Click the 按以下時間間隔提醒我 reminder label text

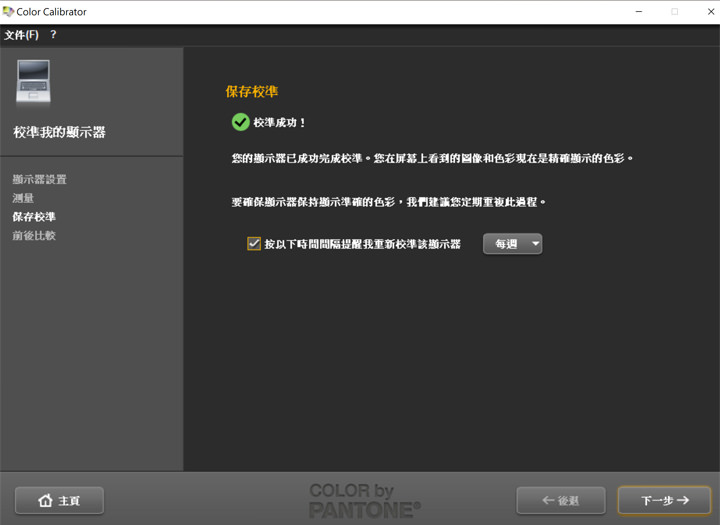pos(362,244)
